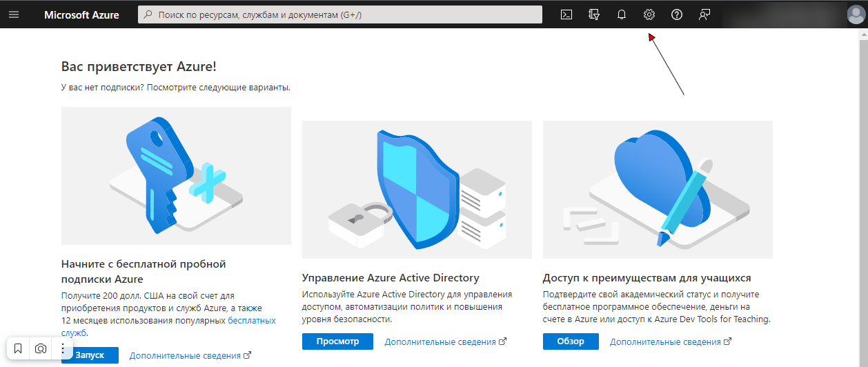The width and height of the screenshot is (868, 367).
Task: Click the shield illustration for Active Directory
Action: point(417,190)
